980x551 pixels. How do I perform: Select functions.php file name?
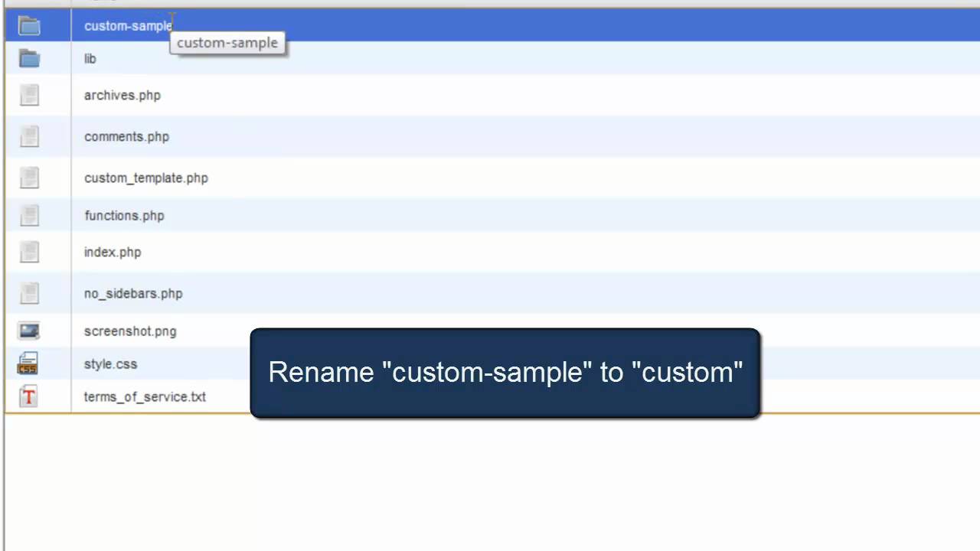click(124, 216)
